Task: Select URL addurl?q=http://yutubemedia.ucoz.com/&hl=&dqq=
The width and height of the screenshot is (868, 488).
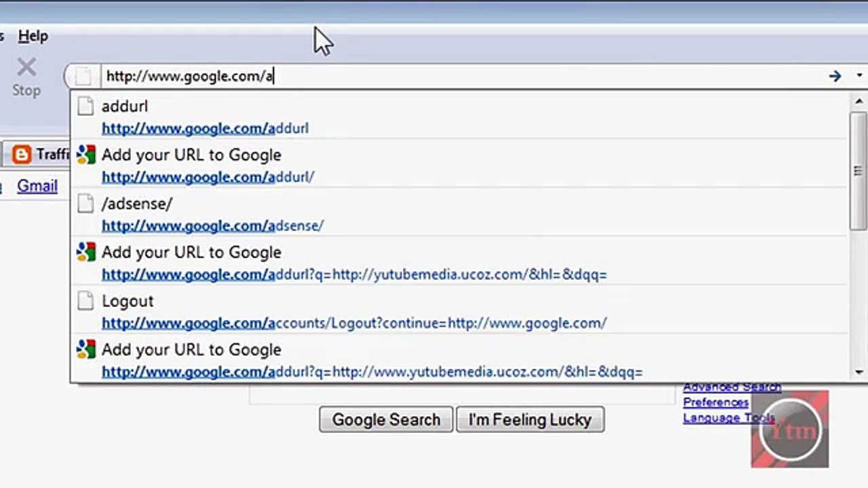Action: 354,274
